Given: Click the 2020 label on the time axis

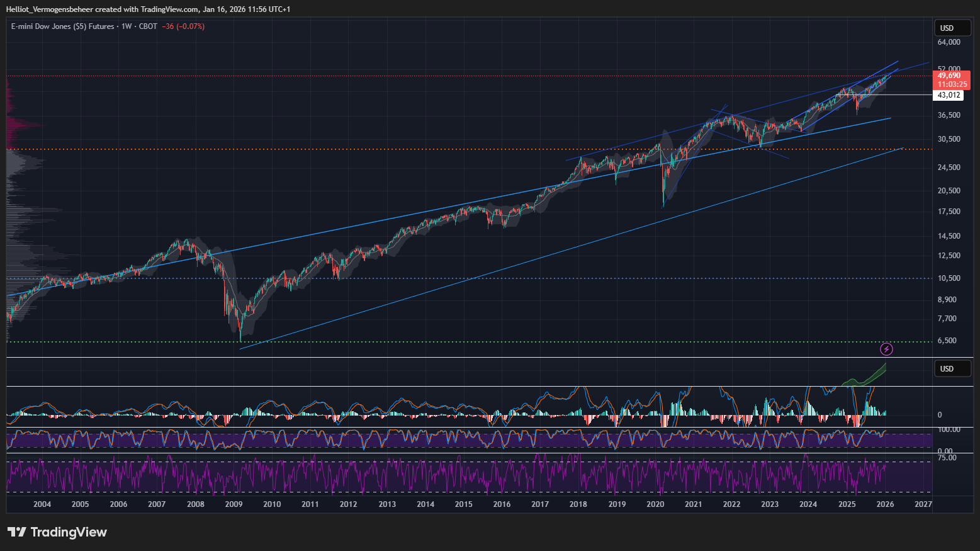Looking at the screenshot, I should pos(655,504).
